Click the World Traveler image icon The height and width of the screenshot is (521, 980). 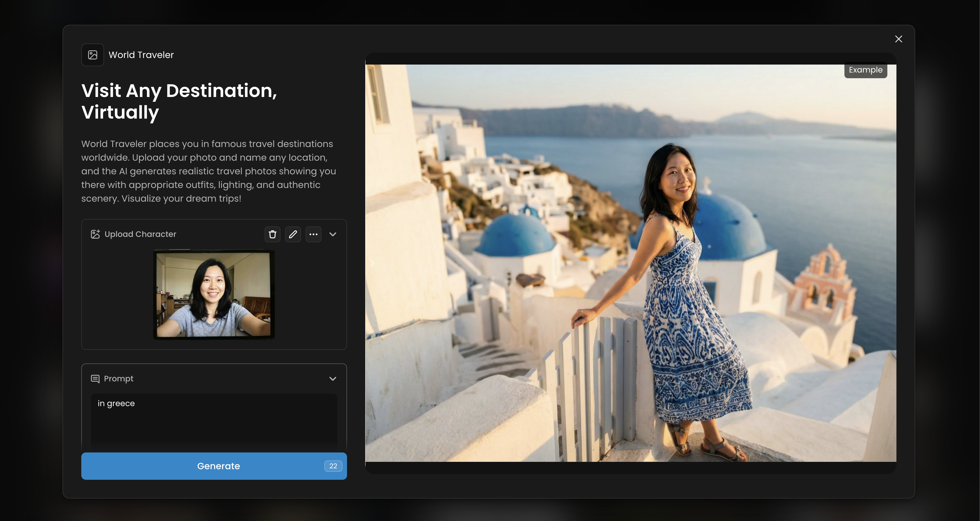(x=92, y=55)
